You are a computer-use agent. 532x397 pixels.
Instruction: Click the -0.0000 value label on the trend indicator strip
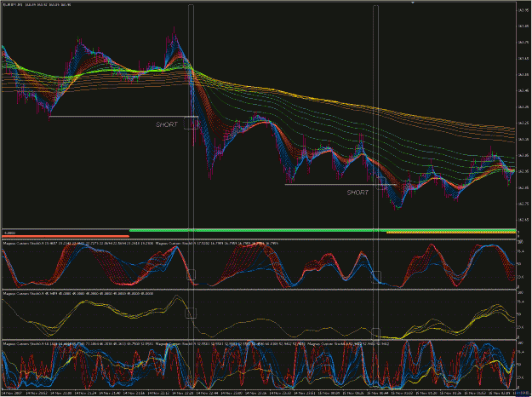[x=9, y=233]
